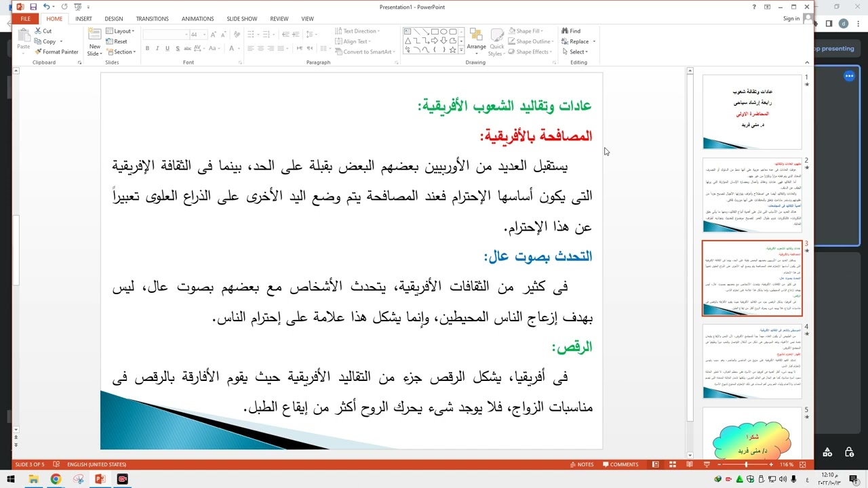Cut the selection
Image resolution: width=868 pixels, height=488 pixels.
[x=43, y=31]
